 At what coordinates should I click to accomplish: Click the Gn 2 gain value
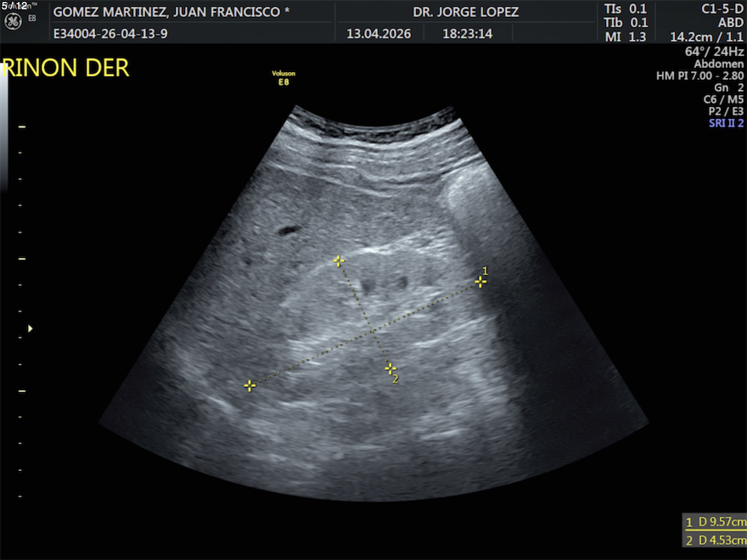pos(728,87)
